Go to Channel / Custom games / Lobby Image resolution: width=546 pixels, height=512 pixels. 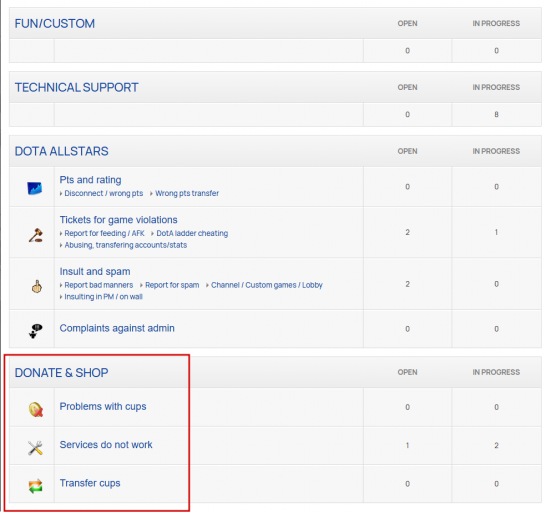tap(267, 285)
